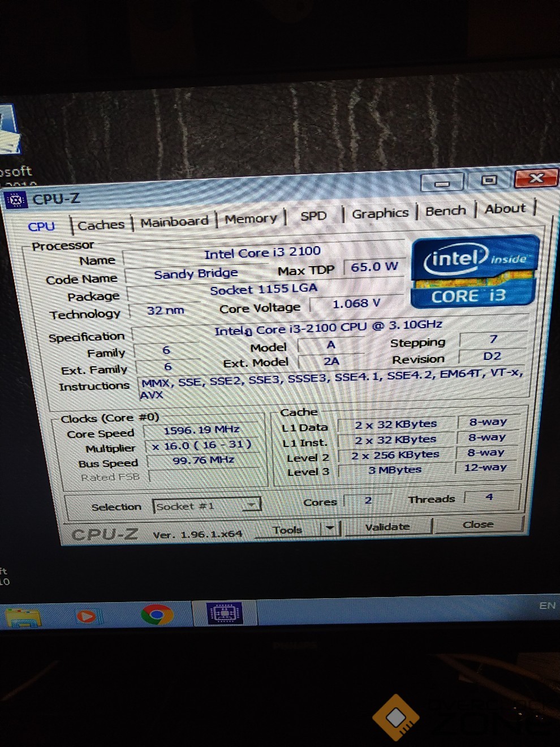Image resolution: width=560 pixels, height=747 pixels.
Task: Click the Close button in CPU-Z
Action: (x=479, y=524)
